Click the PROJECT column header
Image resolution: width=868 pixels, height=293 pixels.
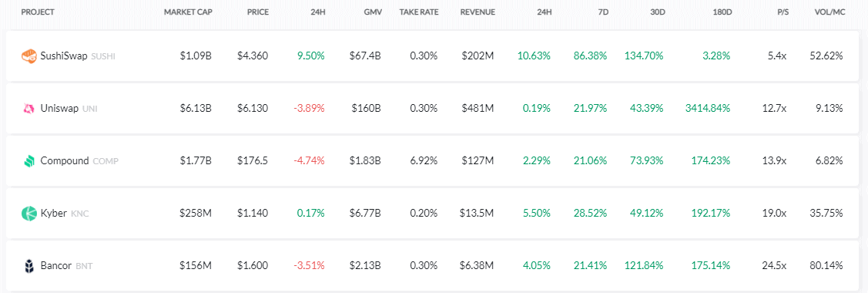pos(38,12)
